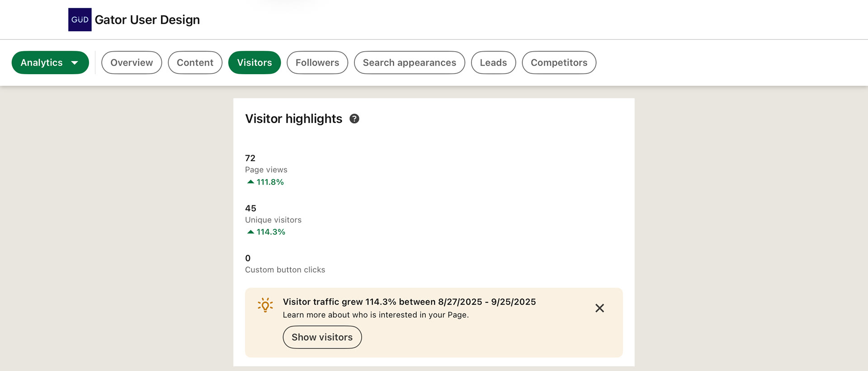Open the Search appearances tab
Screen dimensions: 868x371
pos(409,62)
